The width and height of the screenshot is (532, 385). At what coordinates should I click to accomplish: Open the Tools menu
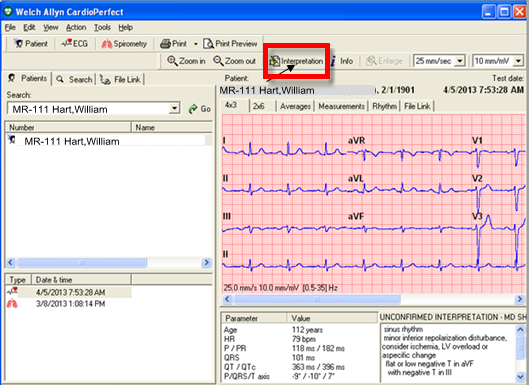[x=102, y=27]
